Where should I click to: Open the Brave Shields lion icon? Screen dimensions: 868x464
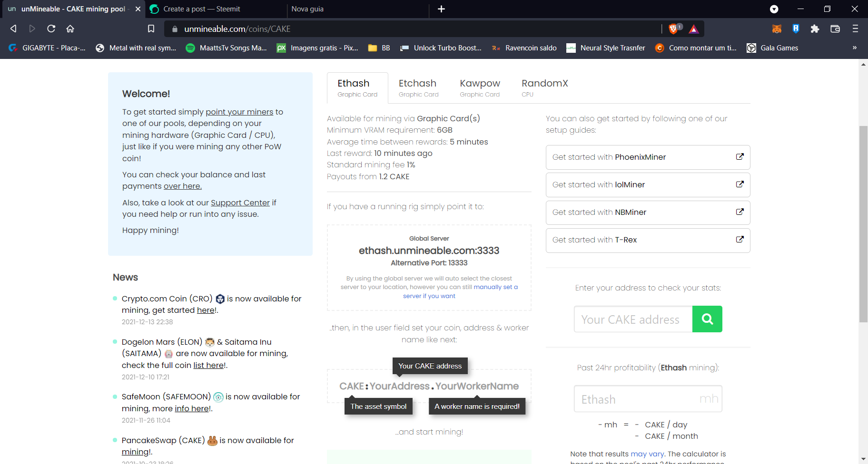(x=673, y=29)
